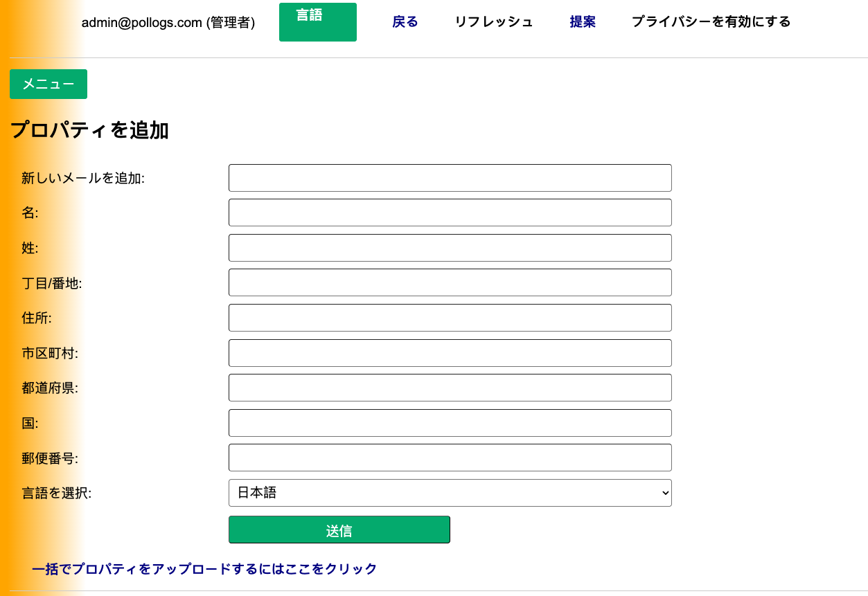This screenshot has height=596, width=868.
Task: Click リフレッシュ to refresh the page
Action: [x=493, y=21]
